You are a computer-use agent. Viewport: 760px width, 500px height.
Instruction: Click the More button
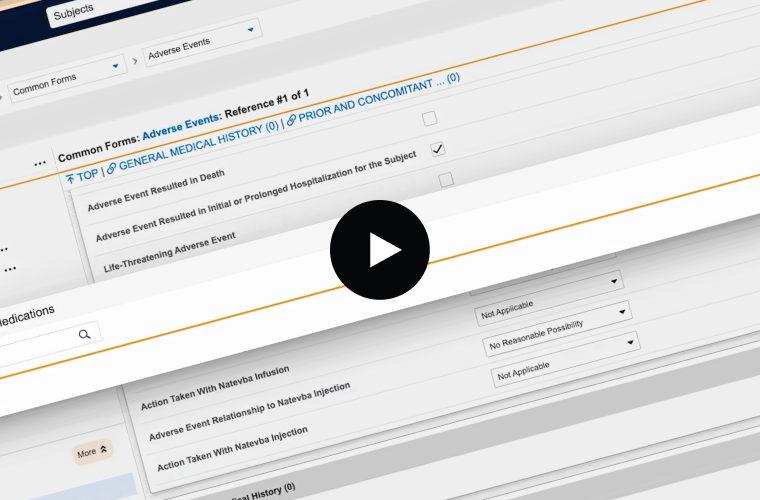92,452
